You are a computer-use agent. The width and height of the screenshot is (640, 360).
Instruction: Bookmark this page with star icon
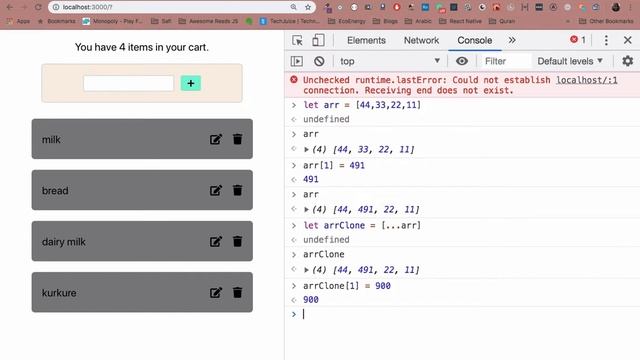coord(308,7)
